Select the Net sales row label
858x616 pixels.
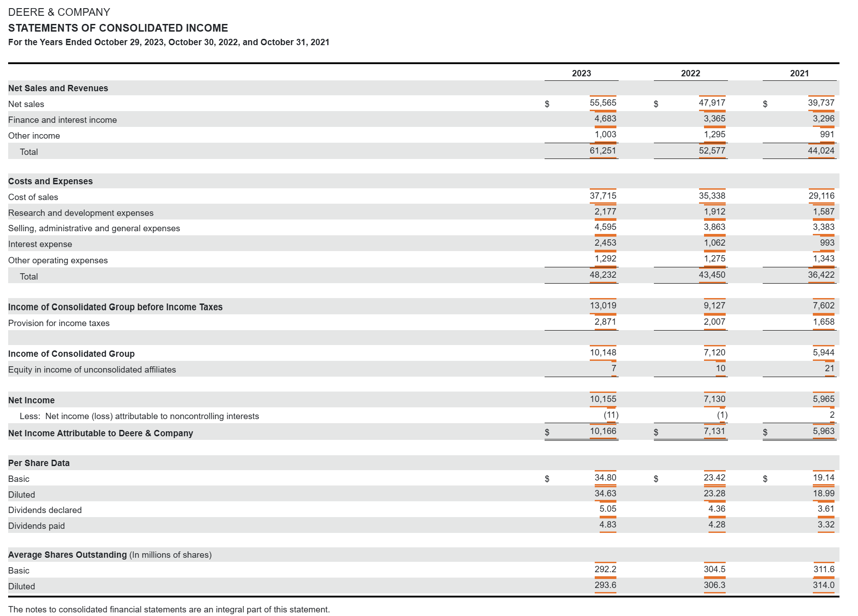click(26, 104)
